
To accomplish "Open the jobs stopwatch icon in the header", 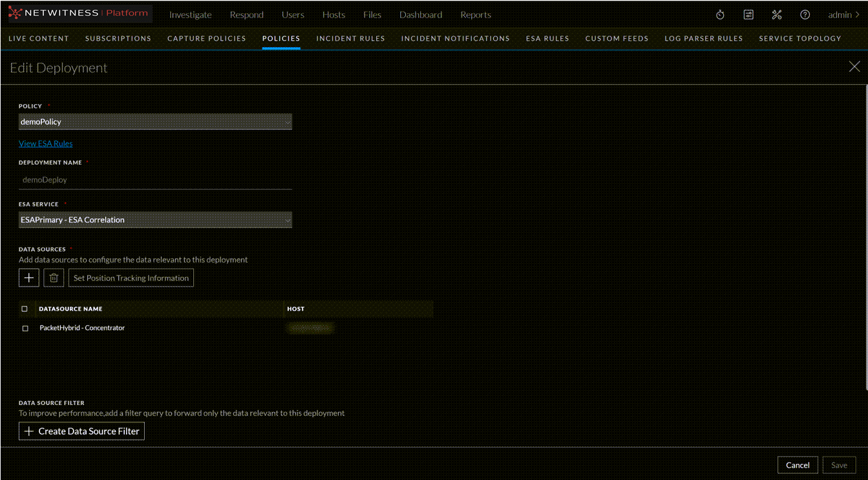I will point(720,14).
